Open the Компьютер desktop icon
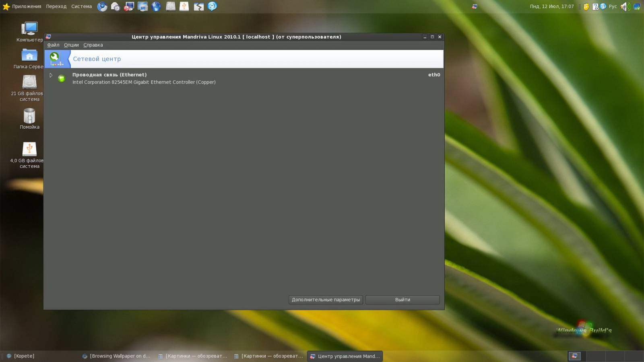This screenshot has width=644, height=362. tap(29, 32)
